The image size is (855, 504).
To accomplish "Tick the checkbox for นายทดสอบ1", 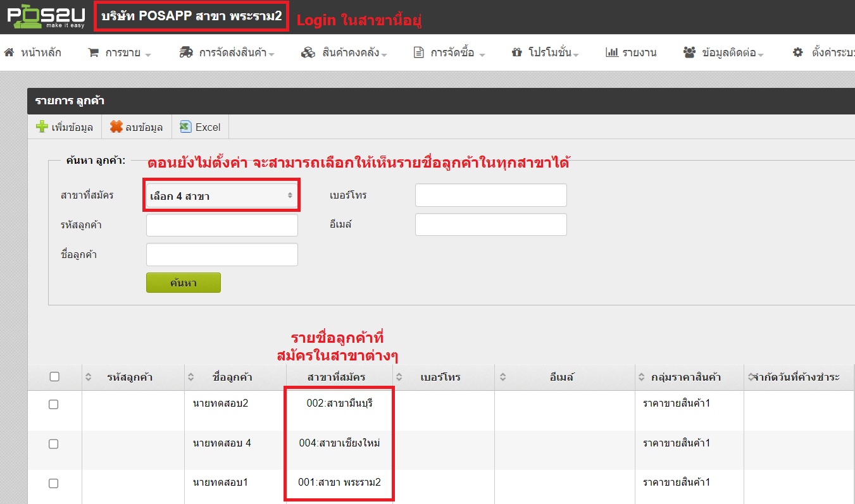I will [x=54, y=483].
